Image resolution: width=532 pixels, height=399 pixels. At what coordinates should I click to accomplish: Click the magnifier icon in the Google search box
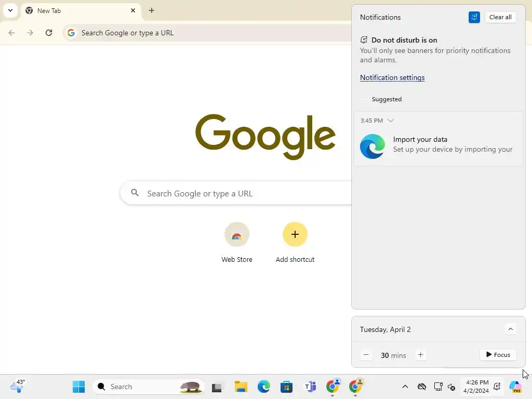[135, 193]
